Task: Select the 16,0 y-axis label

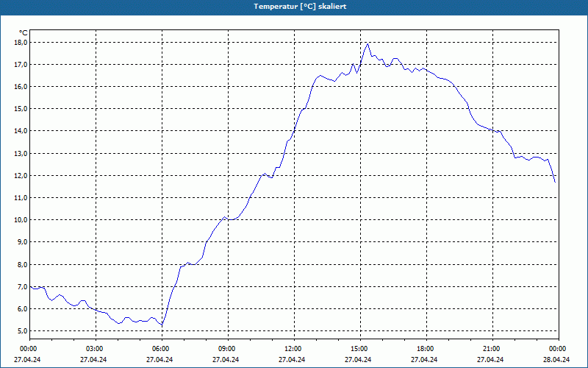Action: point(21,87)
